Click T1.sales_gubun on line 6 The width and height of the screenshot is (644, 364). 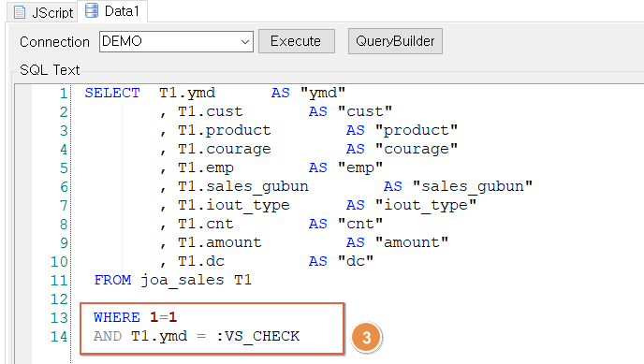coord(243,187)
